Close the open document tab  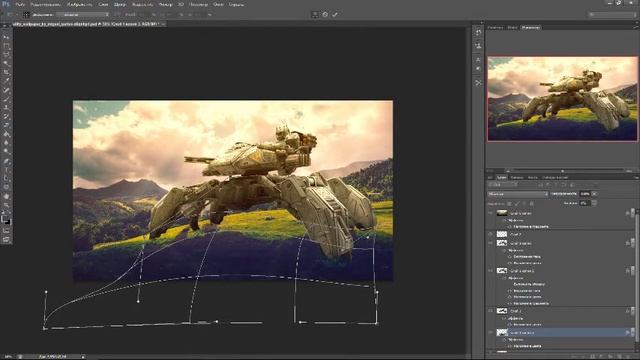pos(163,24)
